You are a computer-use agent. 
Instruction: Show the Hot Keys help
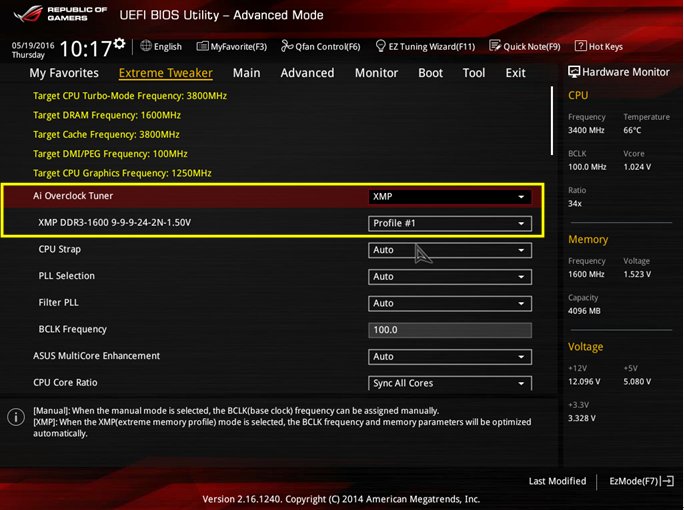(600, 46)
